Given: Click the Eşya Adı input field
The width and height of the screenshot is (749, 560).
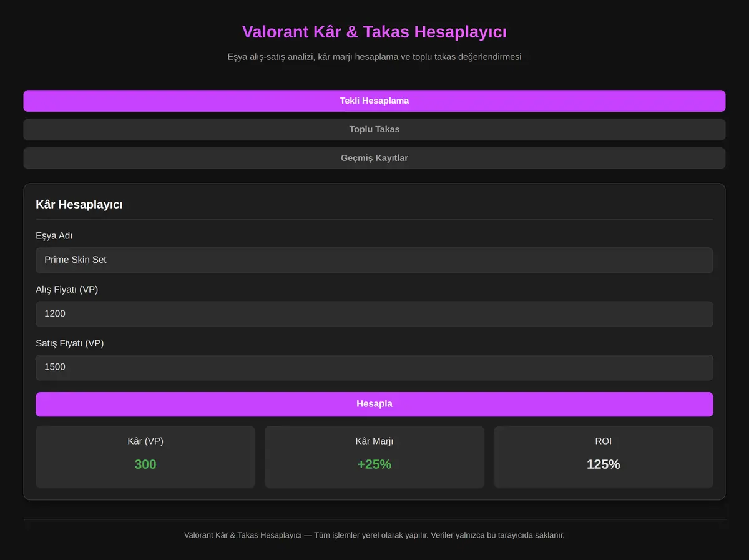Looking at the screenshot, I should point(374,260).
